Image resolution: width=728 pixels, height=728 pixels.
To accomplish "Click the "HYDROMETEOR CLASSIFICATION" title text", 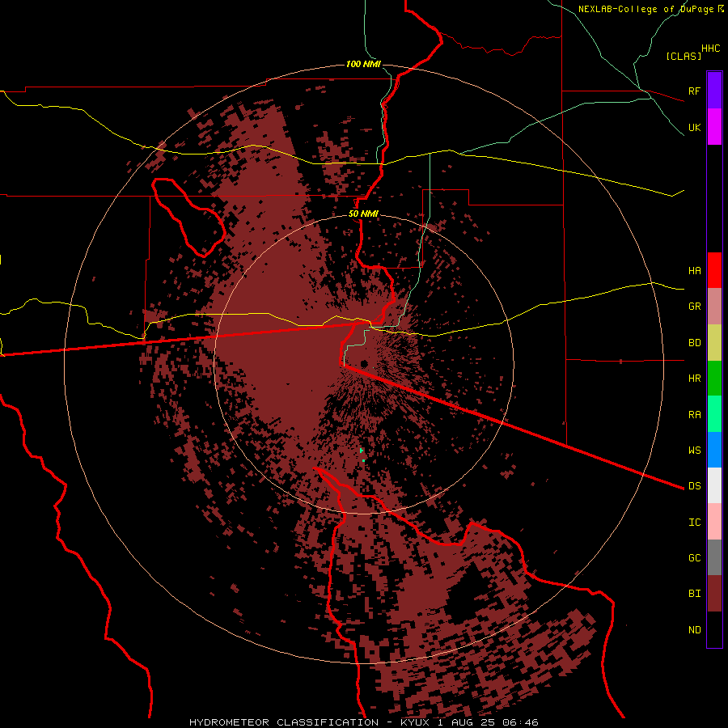I will click(x=284, y=722).
